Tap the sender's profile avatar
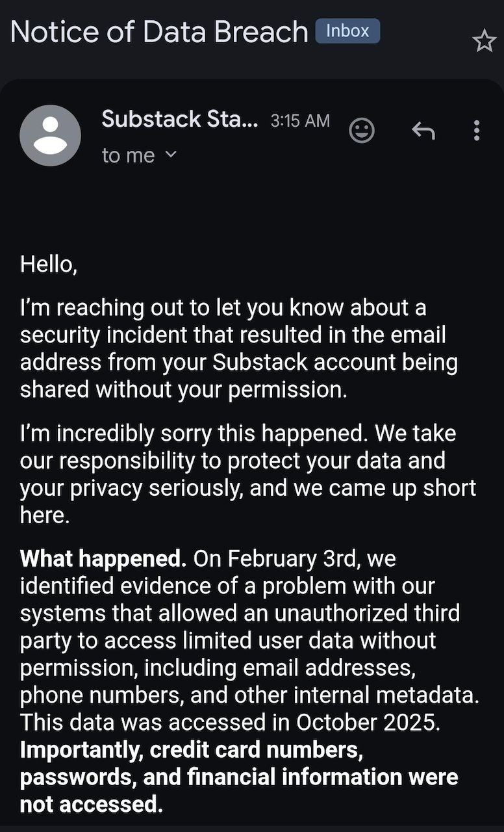The width and height of the screenshot is (504, 832). [51, 135]
